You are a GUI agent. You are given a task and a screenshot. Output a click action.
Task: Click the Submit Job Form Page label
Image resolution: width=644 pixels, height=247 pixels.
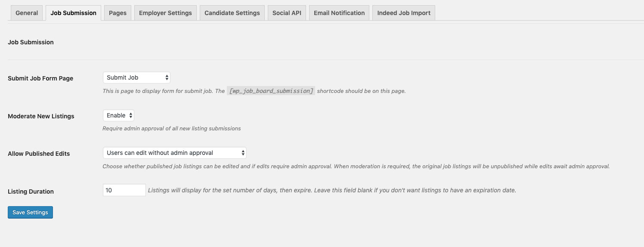(x=40, y=79)
